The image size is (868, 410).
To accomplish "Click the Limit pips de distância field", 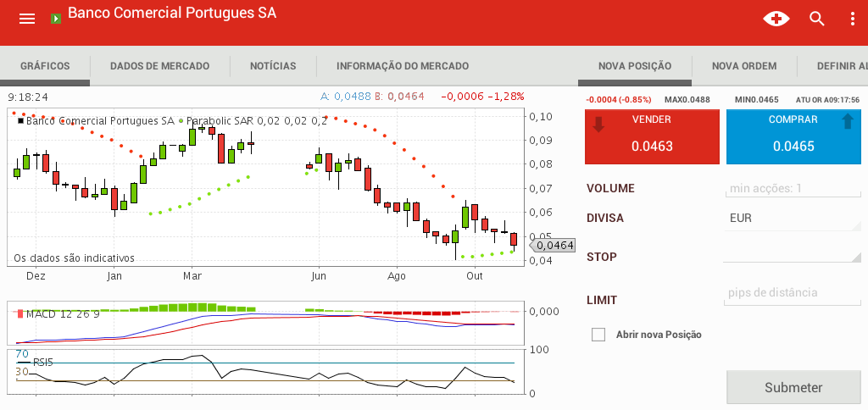I will 792,293.
